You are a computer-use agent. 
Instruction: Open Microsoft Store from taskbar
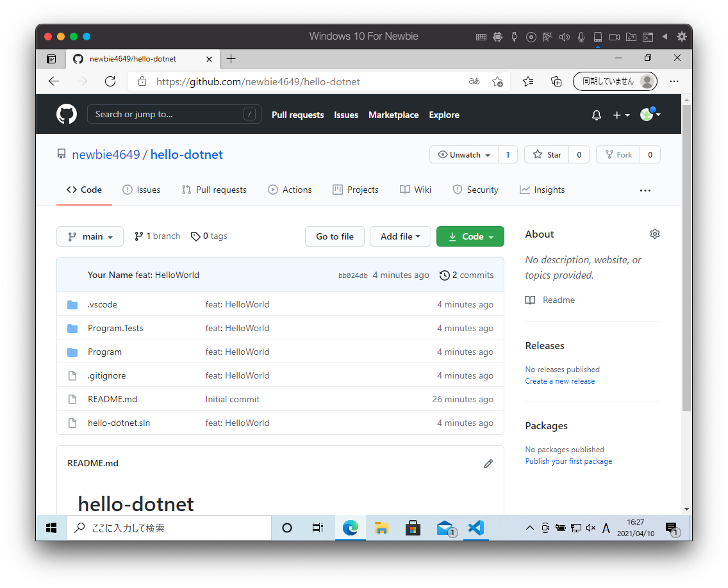[413, 528]
